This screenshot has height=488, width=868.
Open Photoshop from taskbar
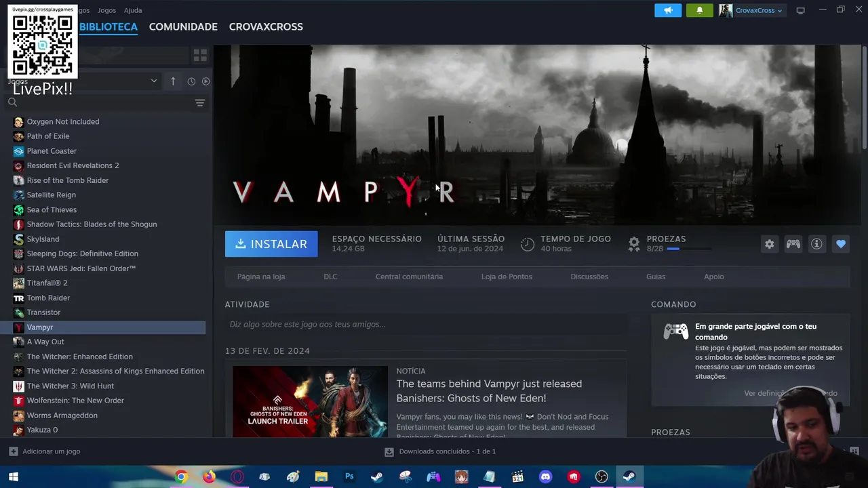tap(349, 476)
